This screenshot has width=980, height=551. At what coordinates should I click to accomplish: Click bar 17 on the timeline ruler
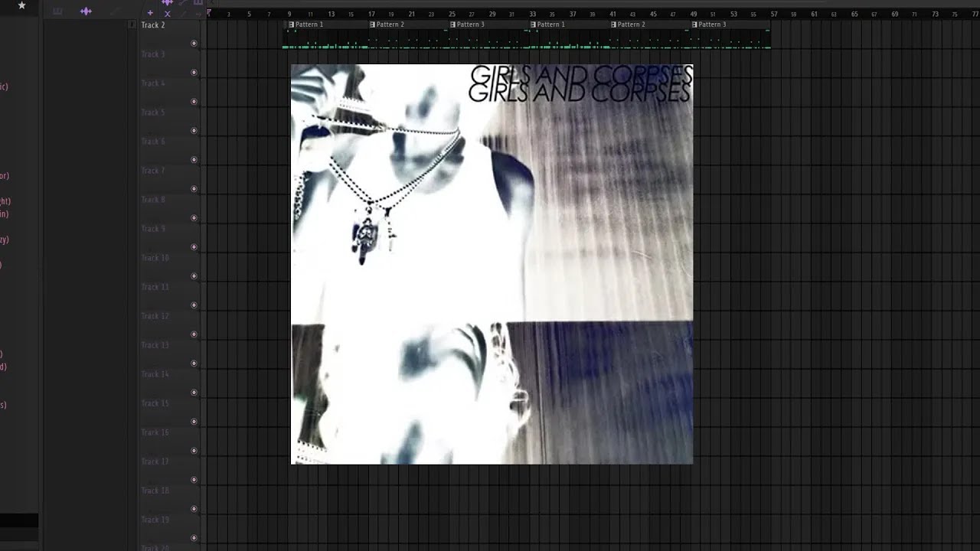(371, 14)
